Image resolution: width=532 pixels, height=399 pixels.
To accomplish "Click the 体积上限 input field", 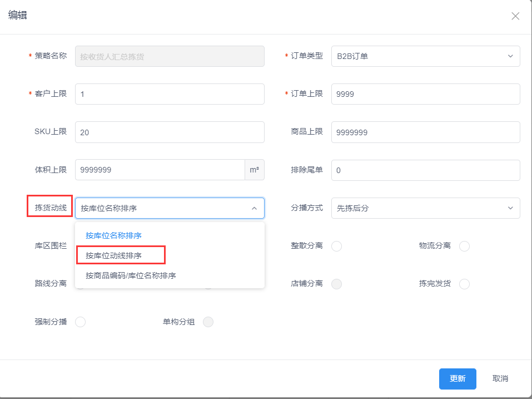I will 160,170.
